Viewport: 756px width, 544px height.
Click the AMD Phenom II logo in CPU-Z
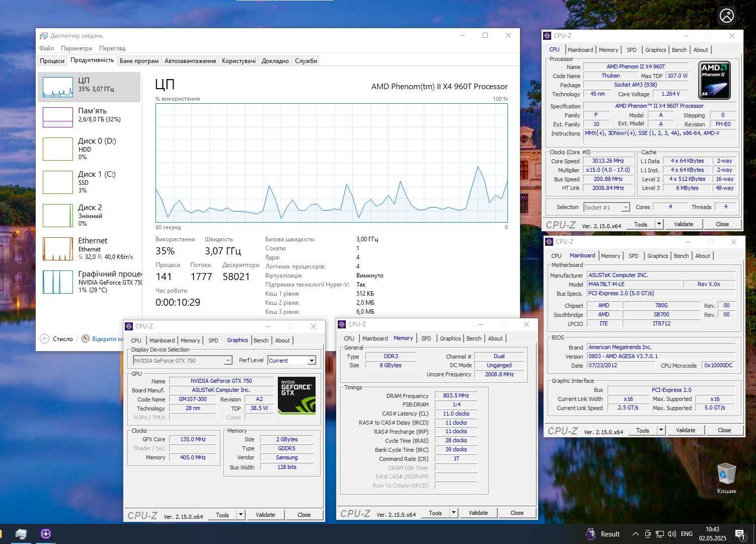[714, 80]
